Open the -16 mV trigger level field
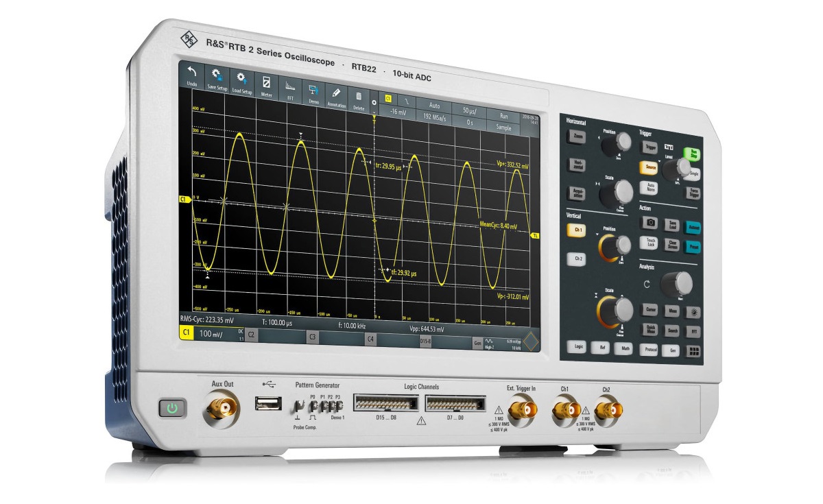Screen dimensions: 823x504 click(x=398, y=111)
